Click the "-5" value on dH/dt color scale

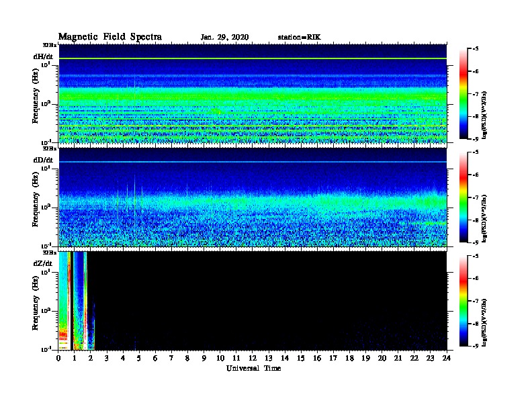(476, 49)
